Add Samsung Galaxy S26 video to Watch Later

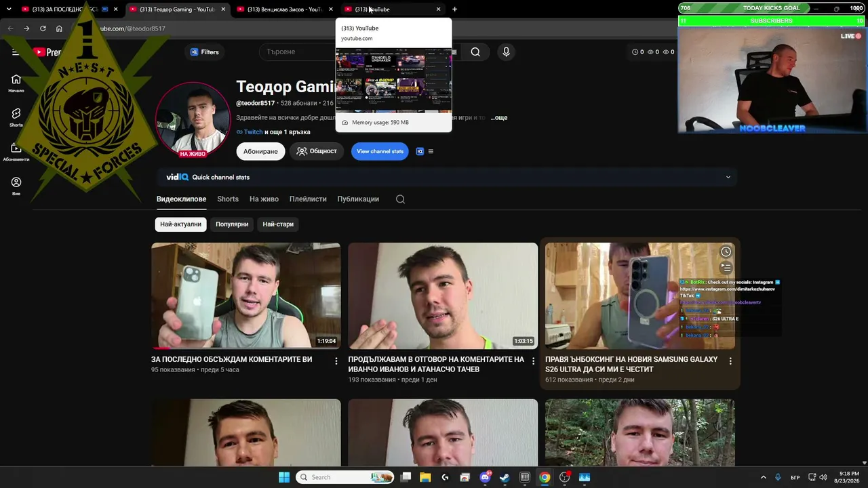(726, 252)
